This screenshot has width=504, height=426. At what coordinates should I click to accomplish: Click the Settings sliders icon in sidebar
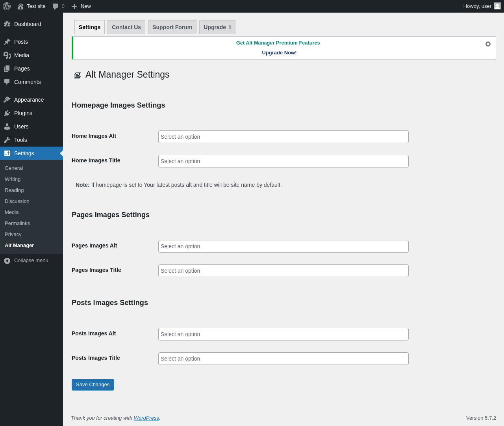[7, 153]
